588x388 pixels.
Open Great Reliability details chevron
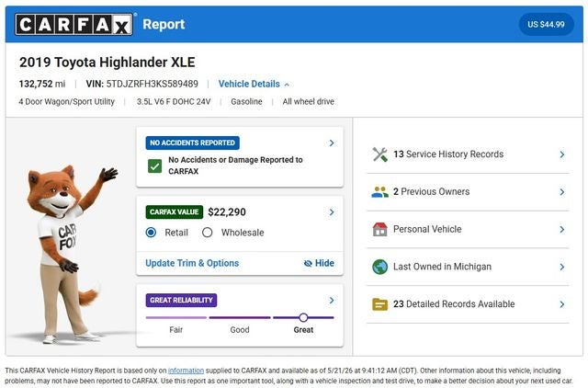click(332, 300)
